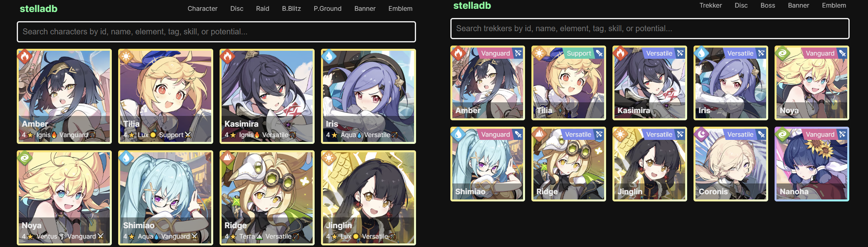Click the moon element icon on Coronis card

[x=701, y=134]
